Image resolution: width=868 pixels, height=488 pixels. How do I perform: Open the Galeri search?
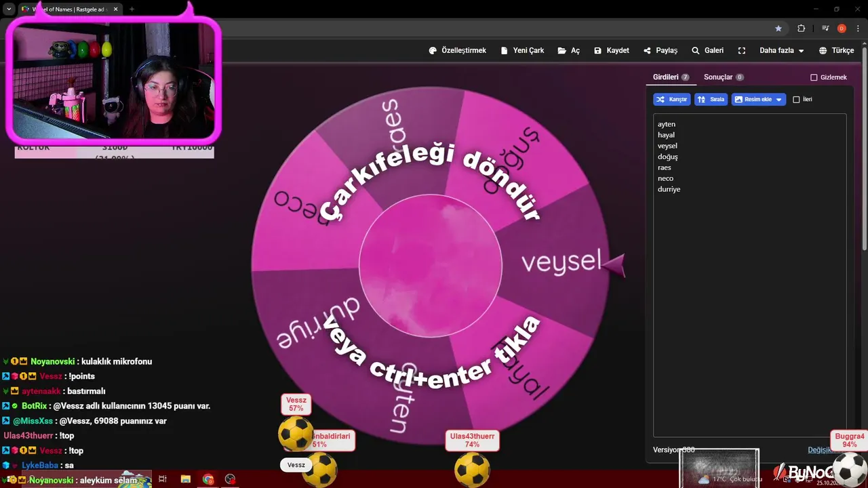[x=707, y=51]
